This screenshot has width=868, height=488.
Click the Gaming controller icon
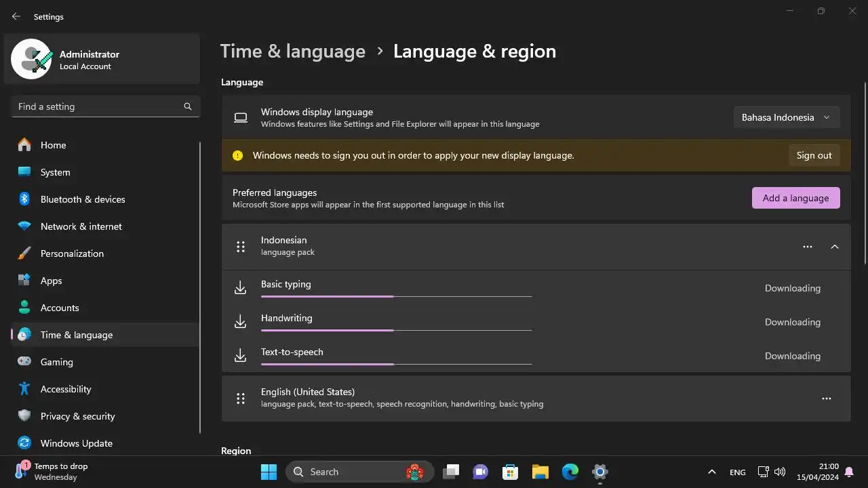[x=24, y=362]
